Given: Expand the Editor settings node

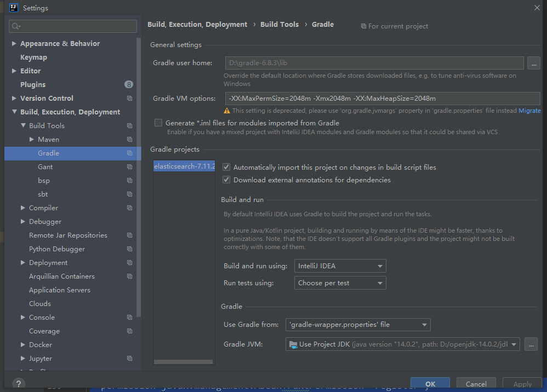Looking at the screenshot, I should click(x=14, y=71).
